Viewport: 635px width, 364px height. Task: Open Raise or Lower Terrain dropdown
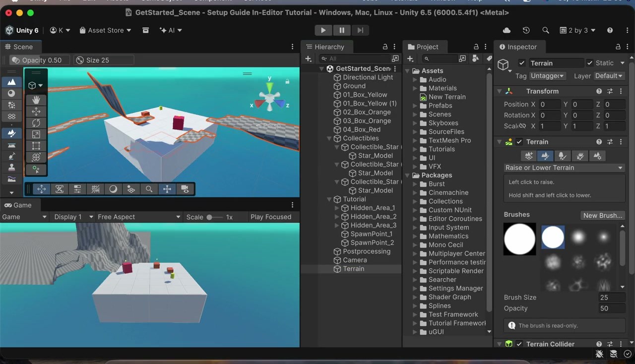(564, 168)
